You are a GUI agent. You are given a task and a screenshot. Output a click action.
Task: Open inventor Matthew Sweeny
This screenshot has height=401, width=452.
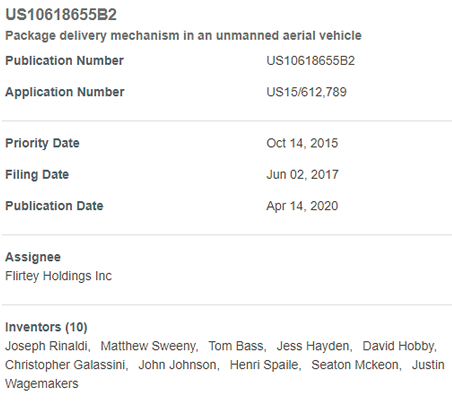click(149, 346)
